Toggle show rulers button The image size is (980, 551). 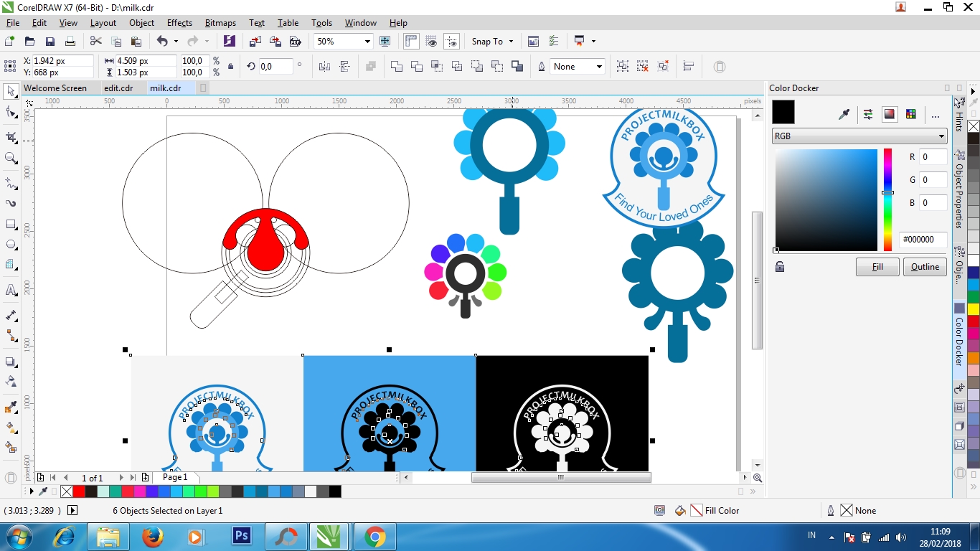click(411, 42)
